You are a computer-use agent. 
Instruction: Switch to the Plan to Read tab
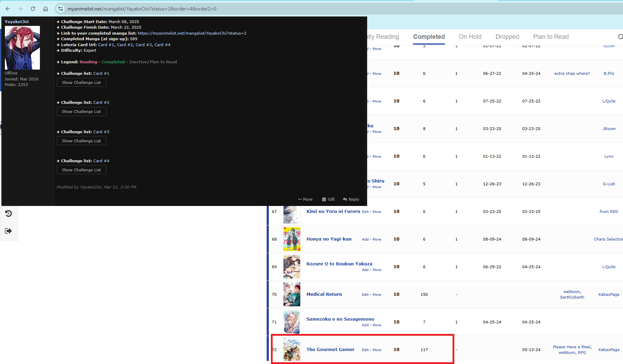[551, 37]
